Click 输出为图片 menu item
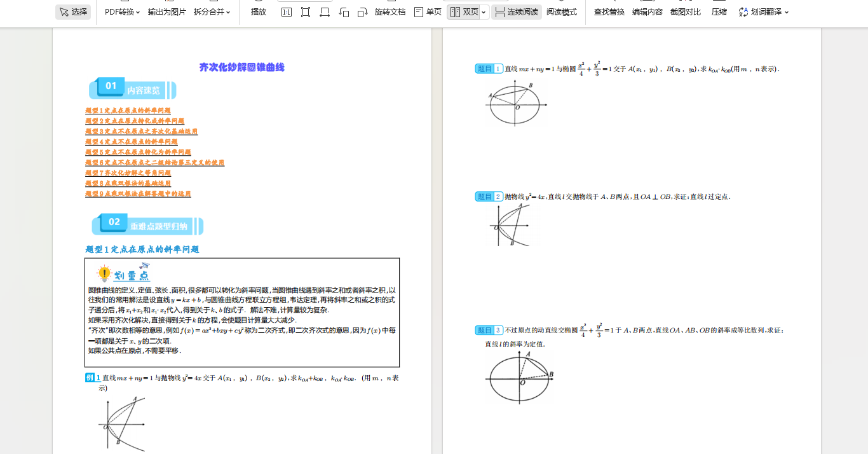This screenshot has height=454, width=868. pos(167,12)
